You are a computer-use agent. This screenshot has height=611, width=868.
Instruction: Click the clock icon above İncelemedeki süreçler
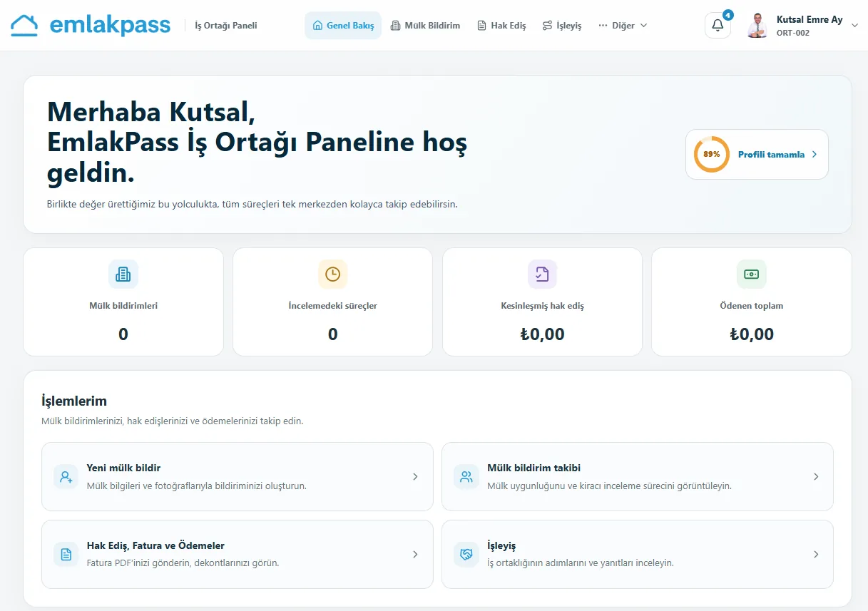[332, 274]
